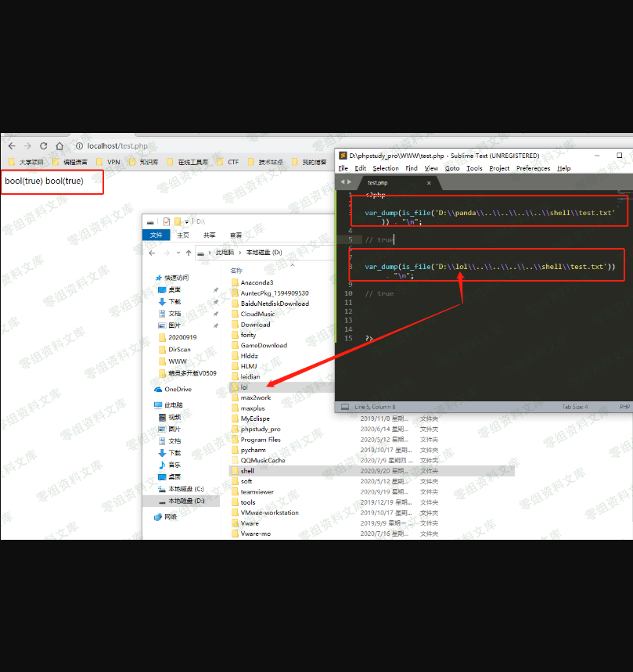
Task: Switch to the Explorer 文件 ribbon tab
Action: click(156, 235)
